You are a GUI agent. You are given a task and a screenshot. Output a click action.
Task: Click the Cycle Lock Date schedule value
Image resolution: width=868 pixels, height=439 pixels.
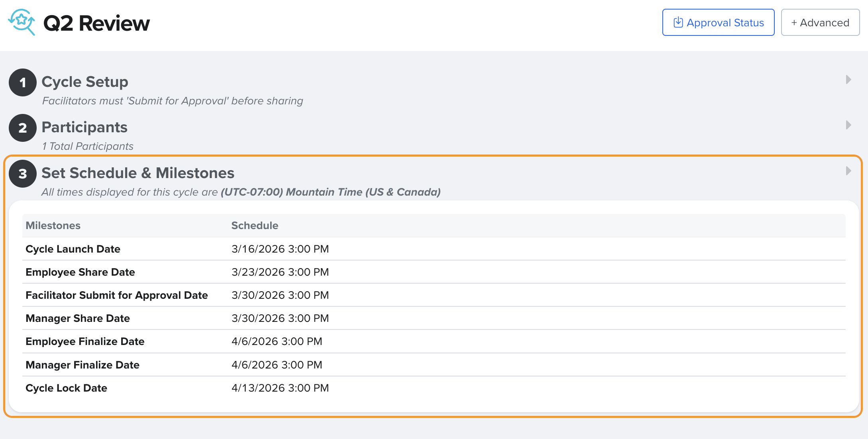pos(280,388)
